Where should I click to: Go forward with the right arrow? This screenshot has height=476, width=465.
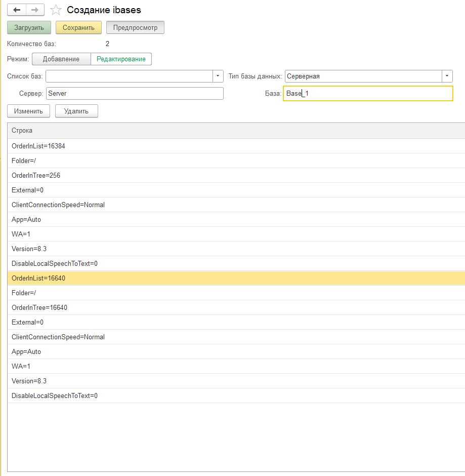coord(35,10)
